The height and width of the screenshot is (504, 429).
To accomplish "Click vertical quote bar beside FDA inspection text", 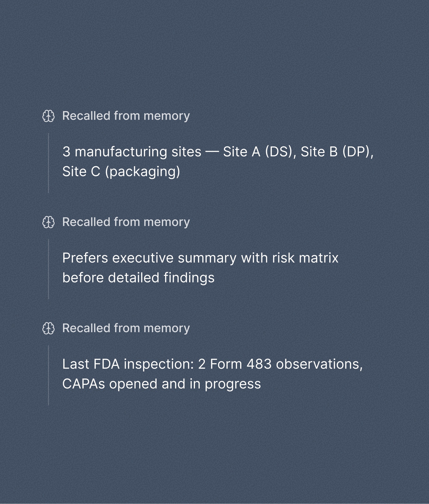I will [x=48, y=375].
